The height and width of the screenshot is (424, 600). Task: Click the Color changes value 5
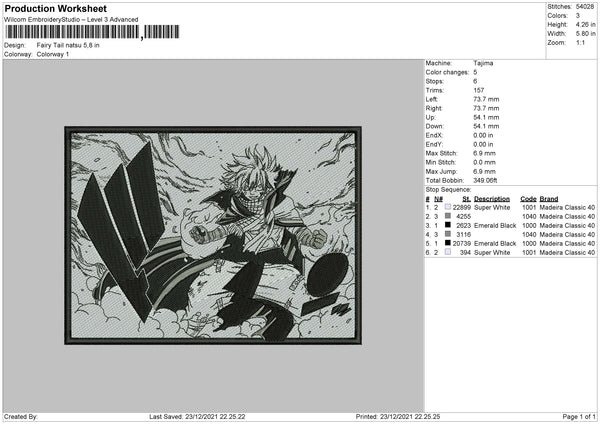point(475,72)
